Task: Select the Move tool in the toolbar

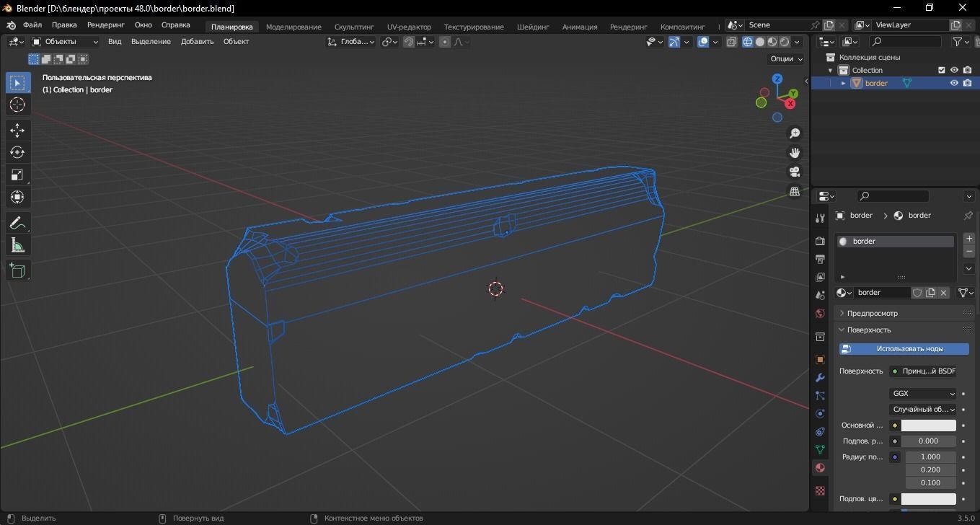Action: coord(17,131)
